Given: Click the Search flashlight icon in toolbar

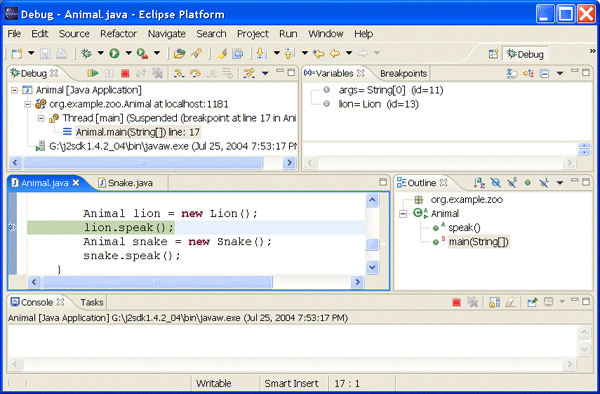Looking at the screenshot, I should click(x=196, y=54).
